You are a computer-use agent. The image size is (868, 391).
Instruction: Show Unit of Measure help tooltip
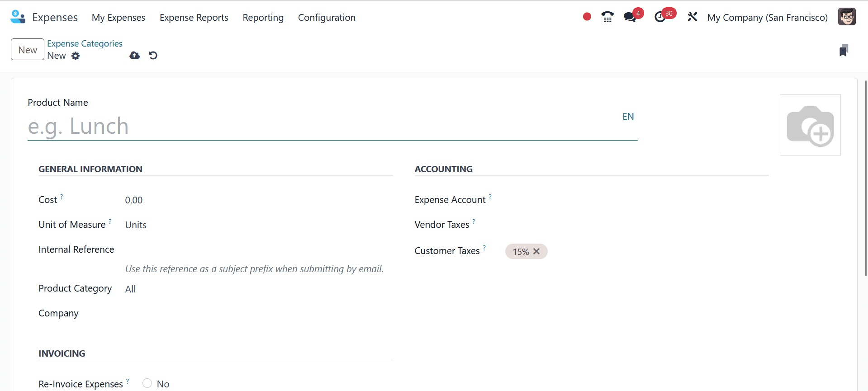coord(110,221)
